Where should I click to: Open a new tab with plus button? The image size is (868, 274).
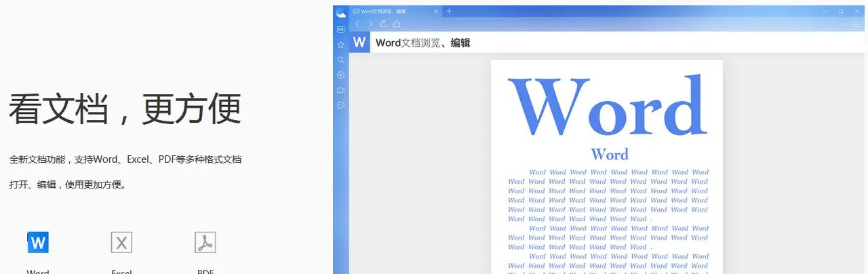[x=449, y=11]
